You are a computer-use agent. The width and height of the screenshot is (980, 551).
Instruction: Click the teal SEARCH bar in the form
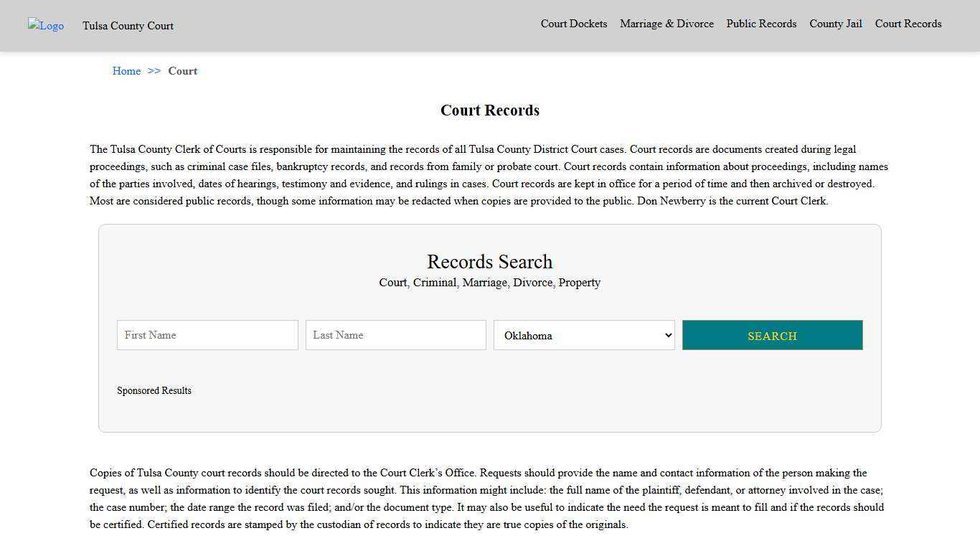point(772,335)
